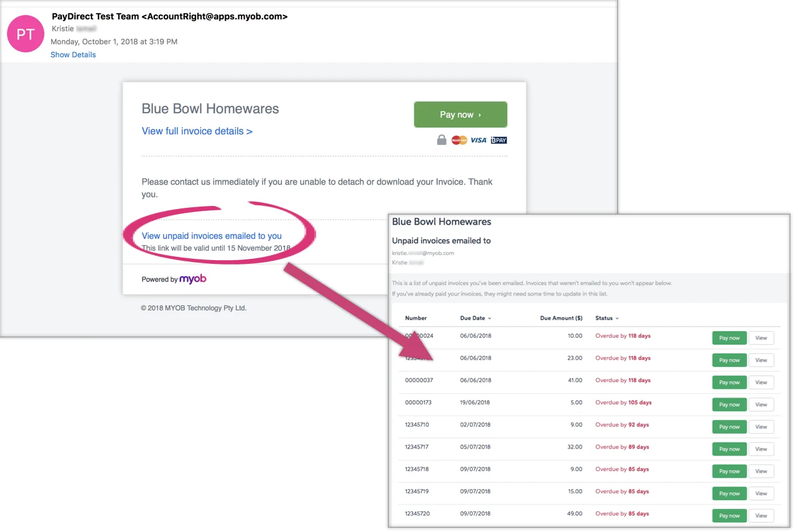794x532 pixels.
Task: Click the Monday, October 1, 2018 date line
Action: click(x=114, y=42)
